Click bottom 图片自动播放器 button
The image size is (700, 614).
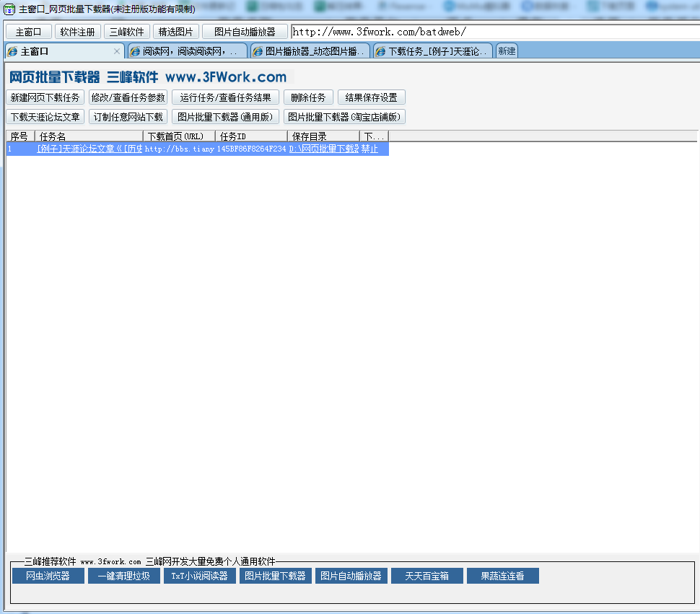point(351,576)
